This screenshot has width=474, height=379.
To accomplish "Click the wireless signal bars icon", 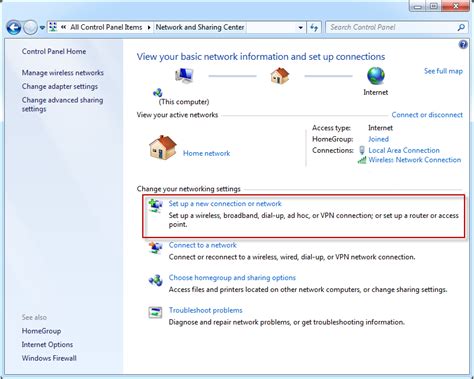I will (362, 160).
